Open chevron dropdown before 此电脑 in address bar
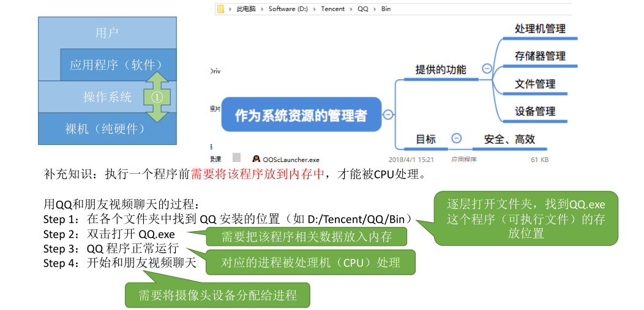This screenshot has height=310, width=644. point(230,9)
